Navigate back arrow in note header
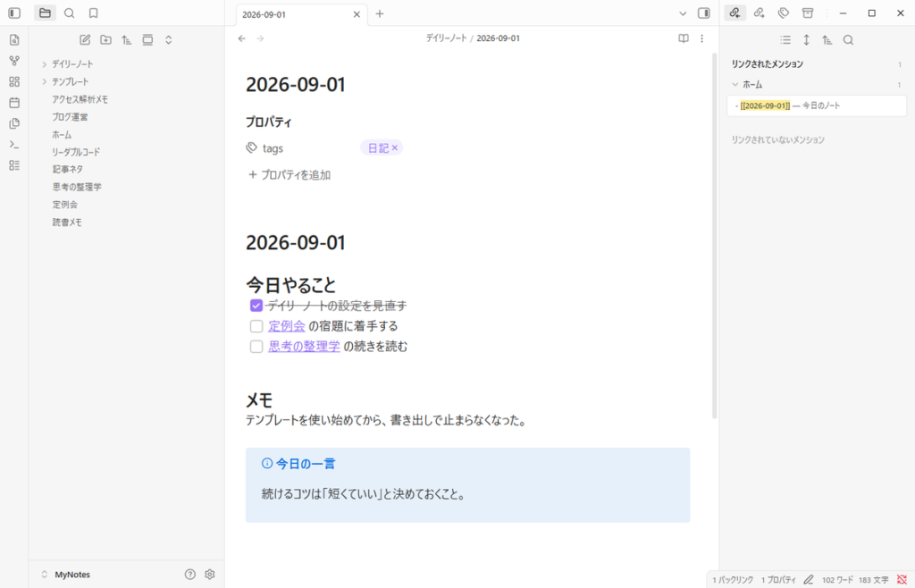The image size is (915, 588). tap(241, 38)
